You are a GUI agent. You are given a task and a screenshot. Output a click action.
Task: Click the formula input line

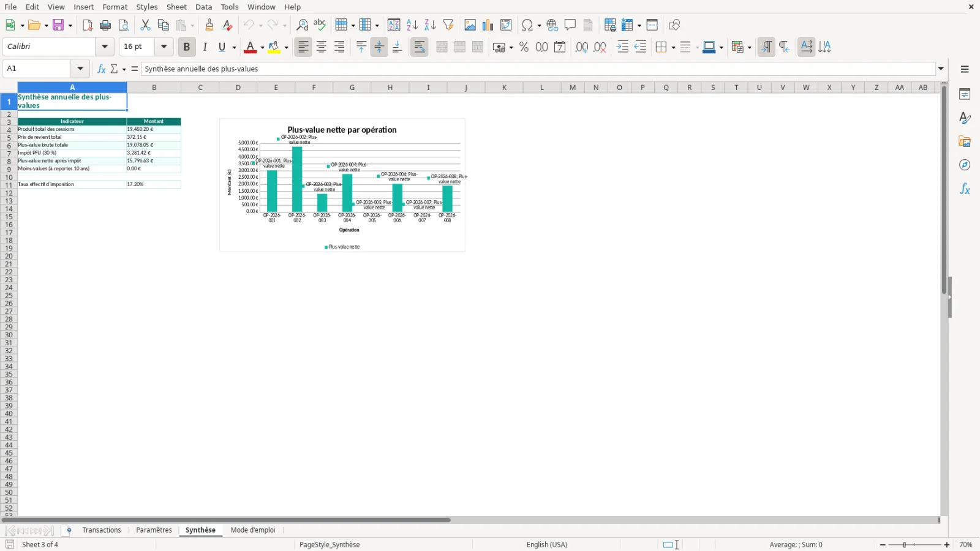click(538, 69)
